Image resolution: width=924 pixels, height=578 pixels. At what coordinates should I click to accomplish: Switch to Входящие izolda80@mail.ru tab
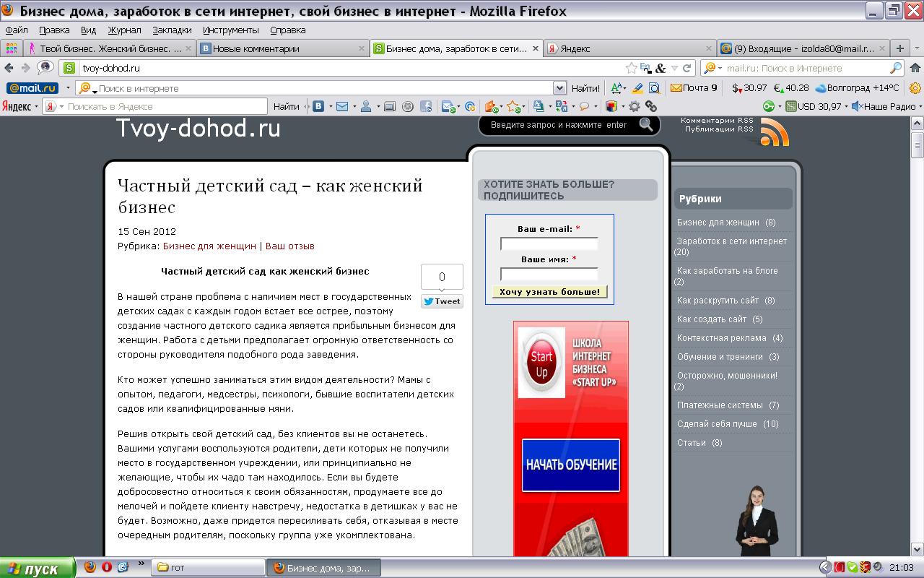coord(803,48)
